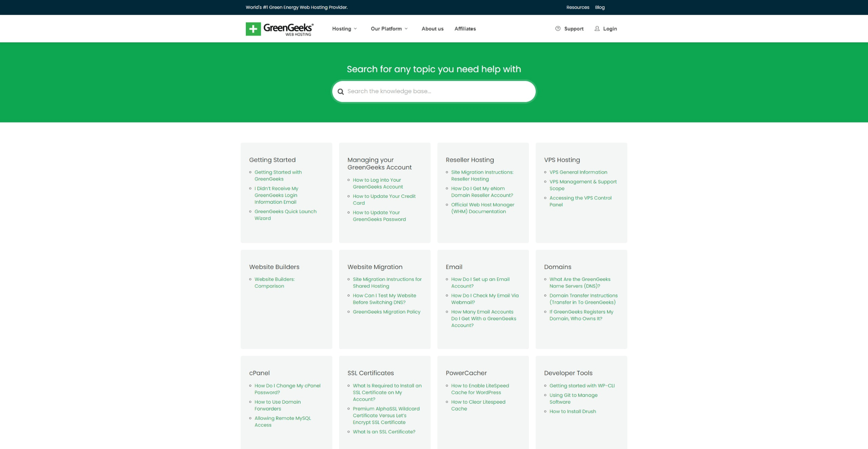The width and height of the screenshot is (868, 449).
Task: Open the Blog link in top bar
Action: [x=600, y=7]
